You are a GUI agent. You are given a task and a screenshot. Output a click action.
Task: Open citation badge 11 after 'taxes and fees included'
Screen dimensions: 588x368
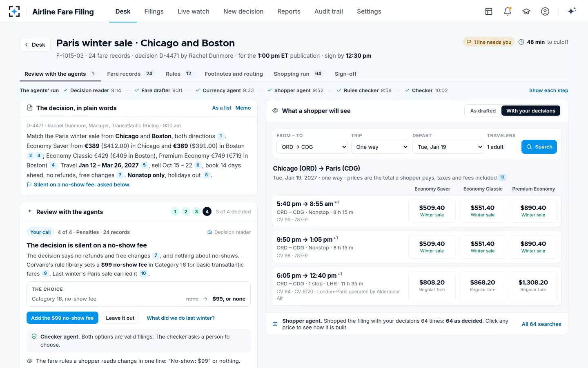(x=503, y=177)
